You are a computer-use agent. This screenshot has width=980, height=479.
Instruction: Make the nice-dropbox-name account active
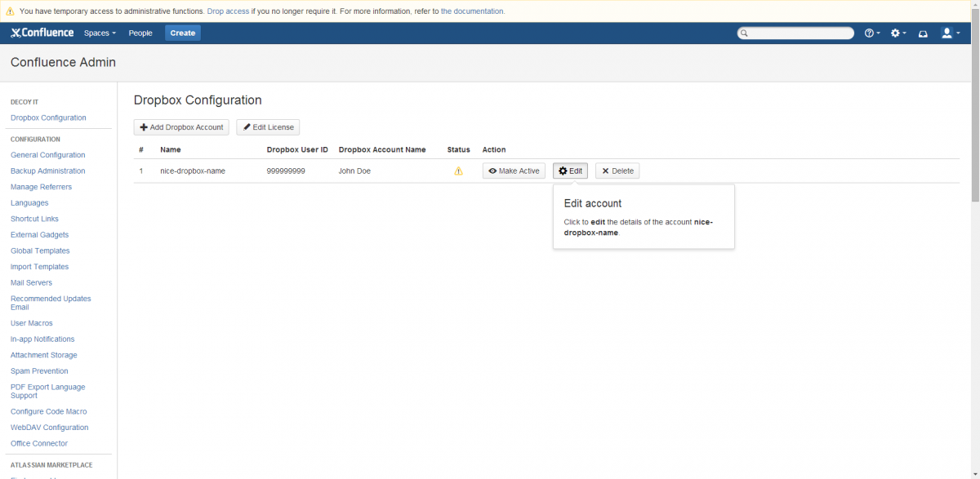click(x=514, y=171)
